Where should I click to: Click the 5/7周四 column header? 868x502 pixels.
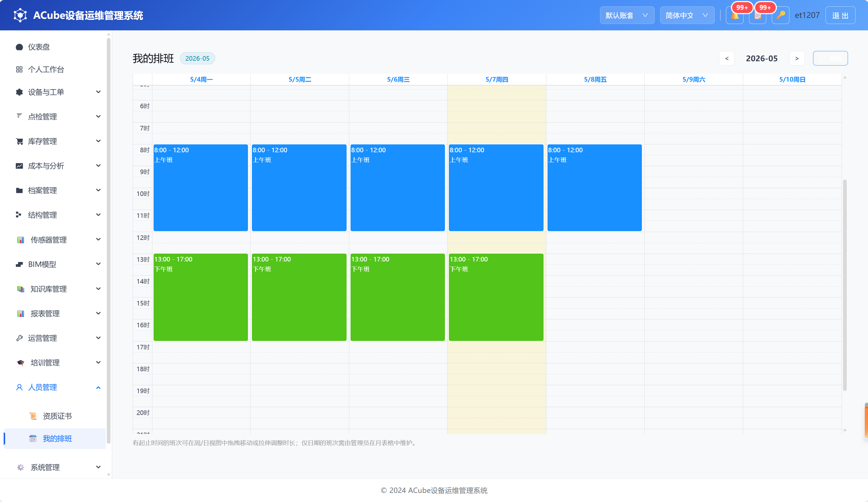(497, 79)
